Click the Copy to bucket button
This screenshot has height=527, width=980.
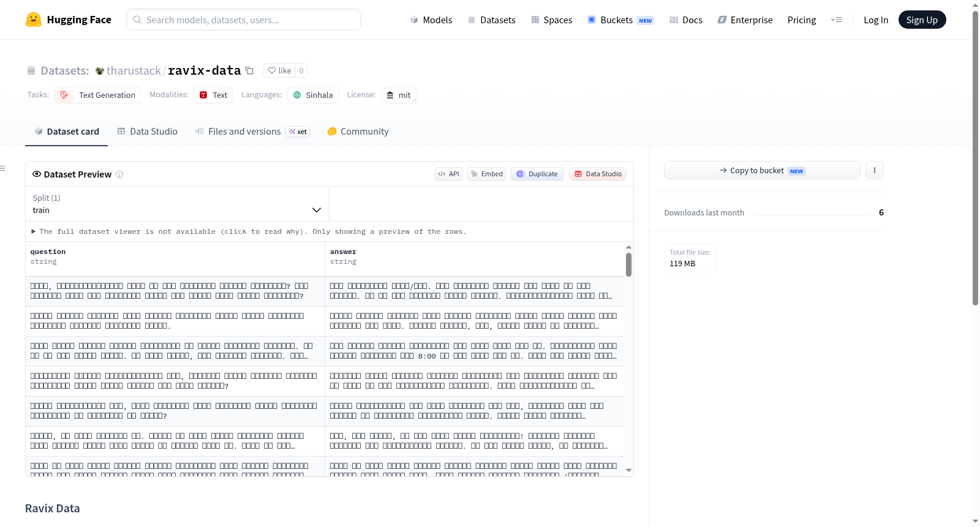point(762,170)
